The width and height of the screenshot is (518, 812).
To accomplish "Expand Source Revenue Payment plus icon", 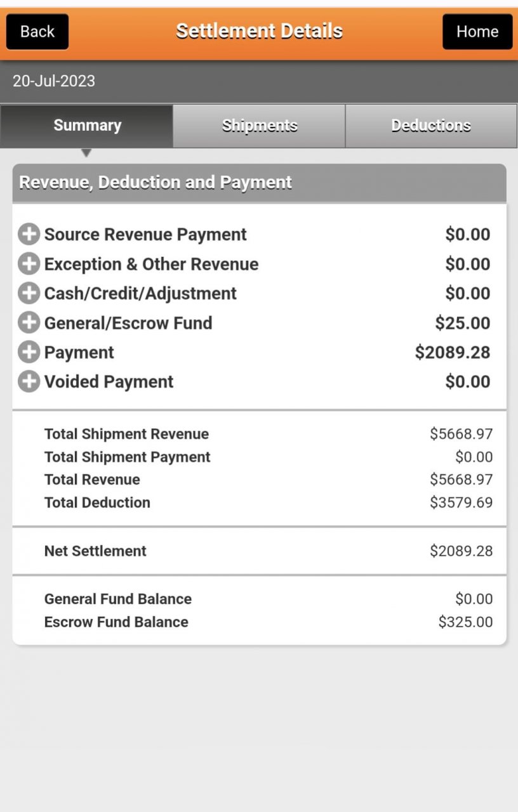I will click(29, 234).
